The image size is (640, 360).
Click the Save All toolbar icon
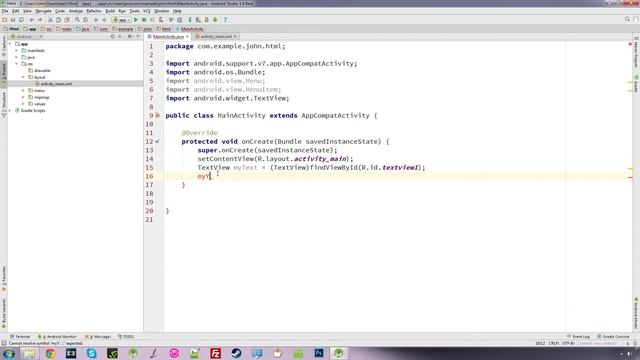coord(13,20)
